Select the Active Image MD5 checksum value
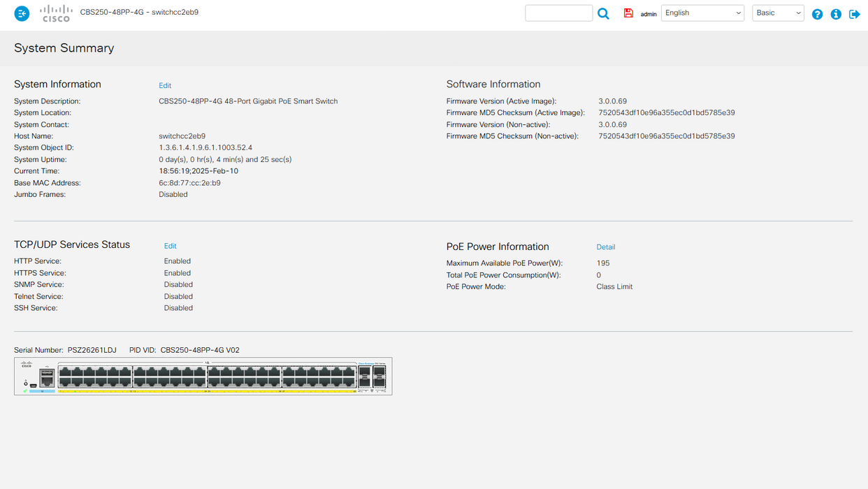 667,113
